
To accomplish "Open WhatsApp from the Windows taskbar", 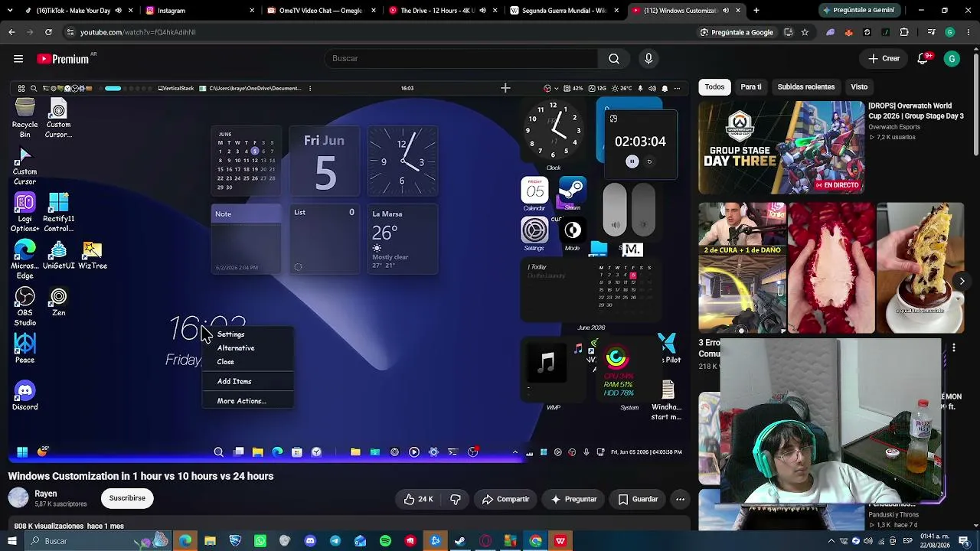I will point(260,541).
